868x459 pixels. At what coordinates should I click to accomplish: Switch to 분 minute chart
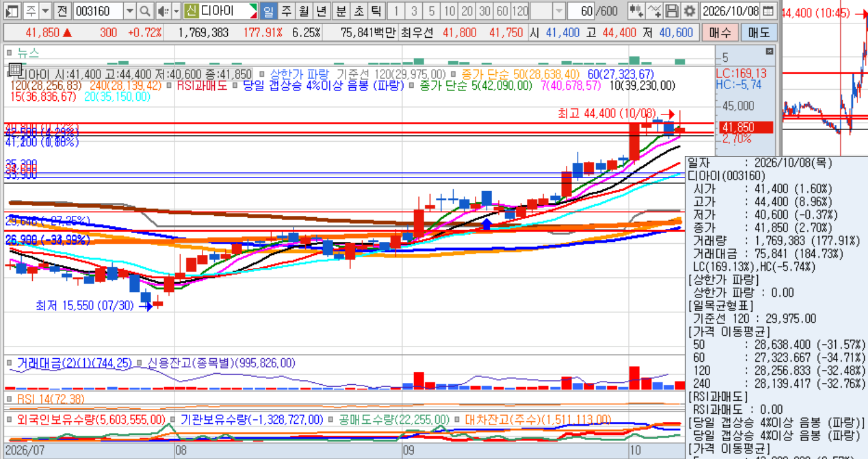point(341,11)
